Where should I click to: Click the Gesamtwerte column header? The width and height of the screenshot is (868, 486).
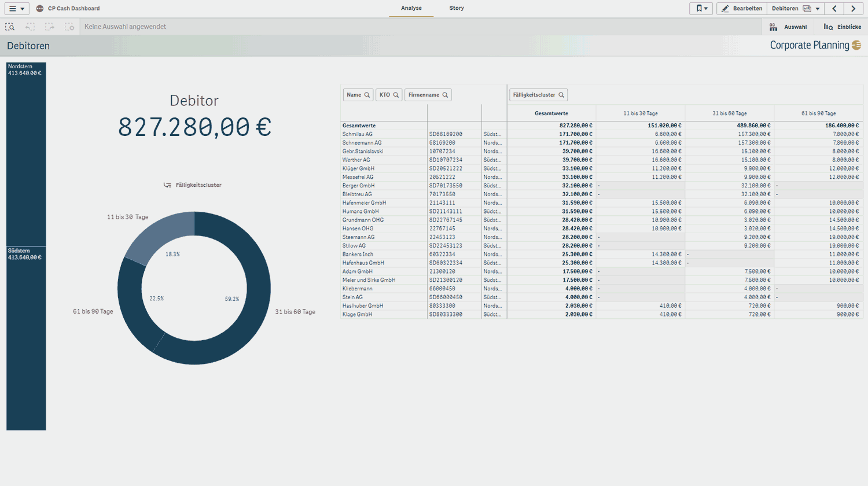click(551, 113)
